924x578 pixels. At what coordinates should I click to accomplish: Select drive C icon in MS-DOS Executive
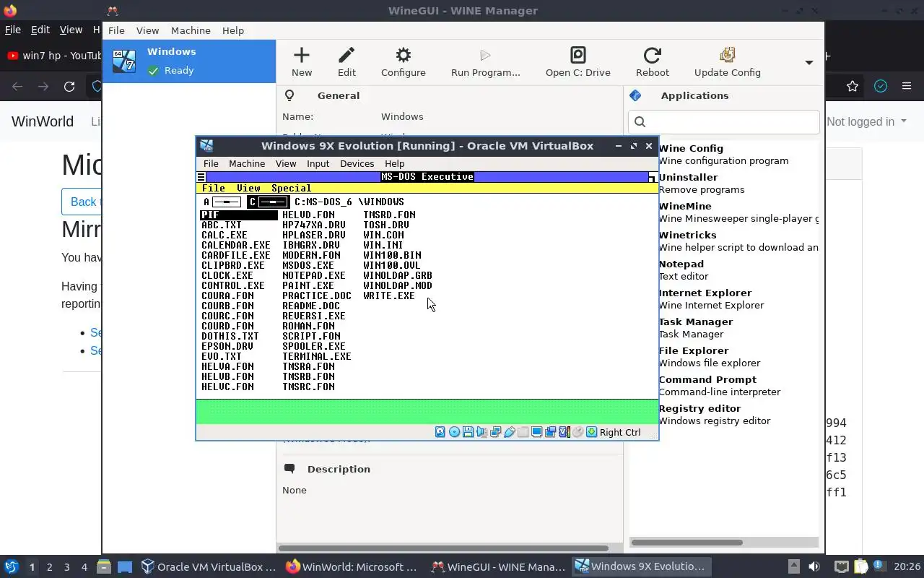pyautogui.click(x=268, y=202)
